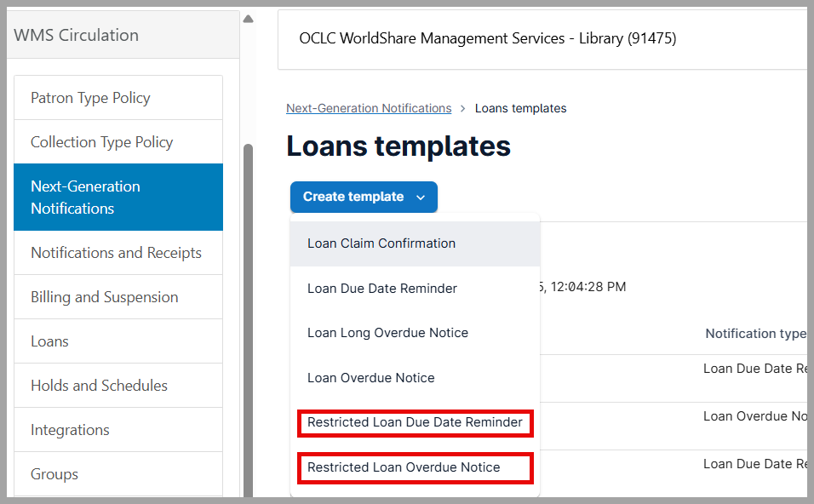Open Next-Generation Notifications breadcrumb link
The height and width of the screenshot is (504, 814).
click(x=369, y=108)
